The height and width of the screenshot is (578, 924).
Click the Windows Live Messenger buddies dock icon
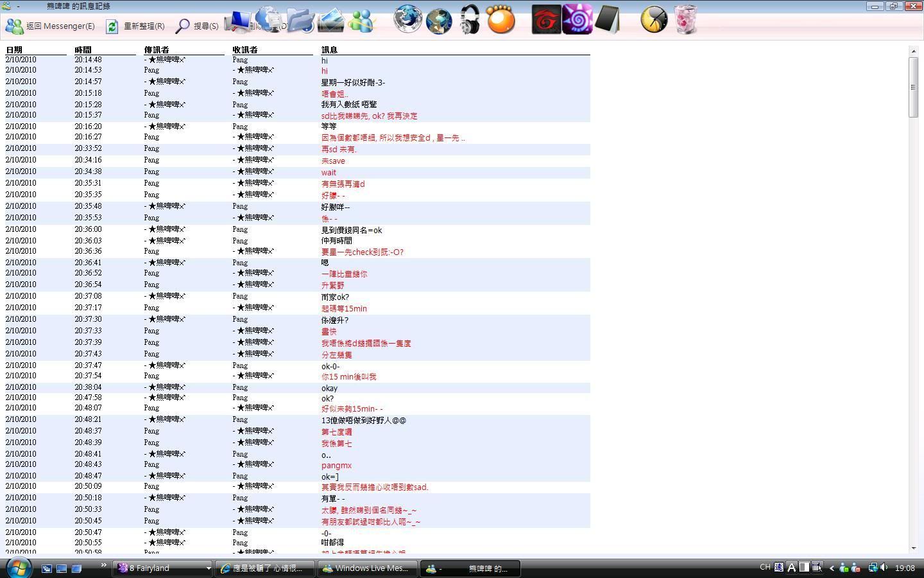361,21
